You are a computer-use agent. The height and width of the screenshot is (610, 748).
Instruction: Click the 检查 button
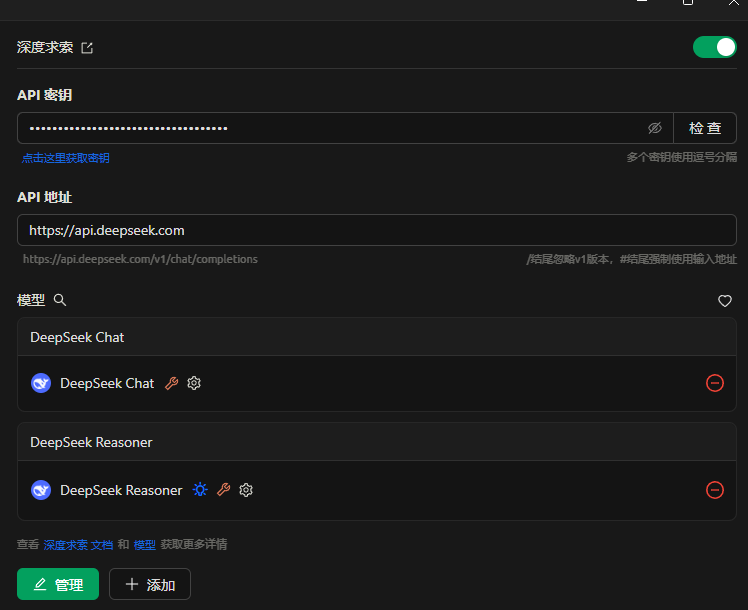point(705,128)
